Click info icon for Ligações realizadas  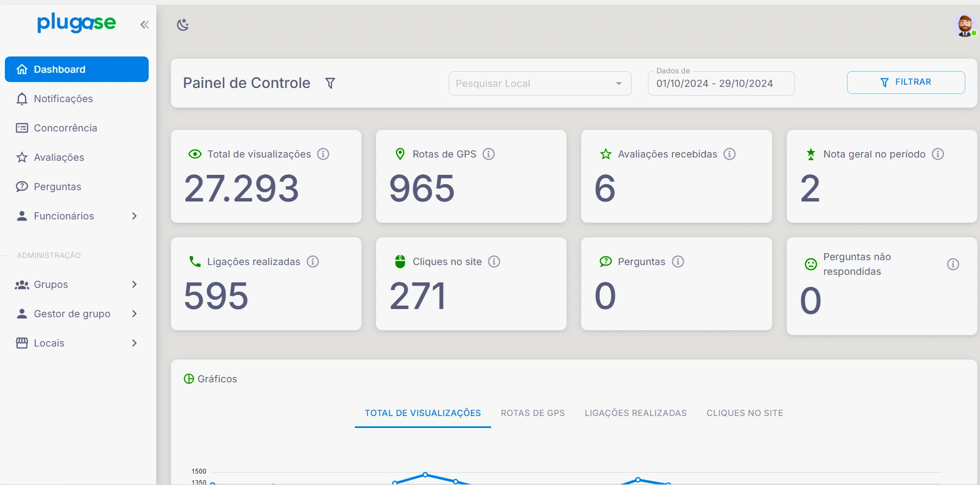[313, 262]
